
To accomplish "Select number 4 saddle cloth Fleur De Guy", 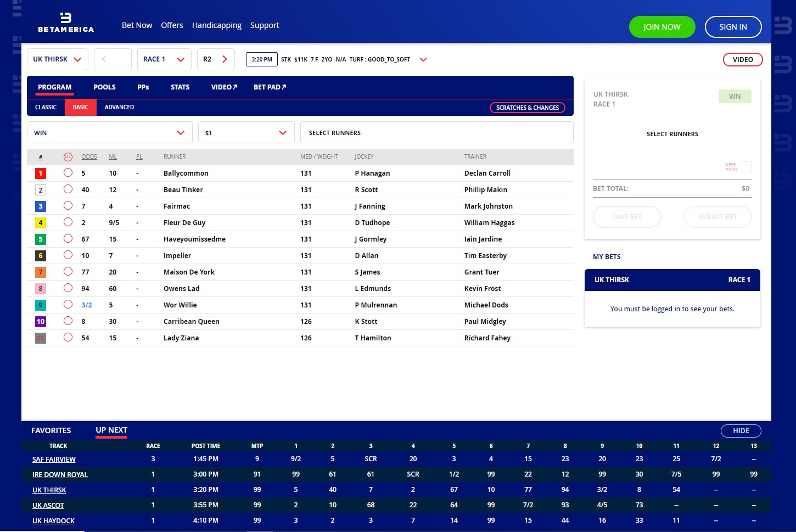I will 41,223.
